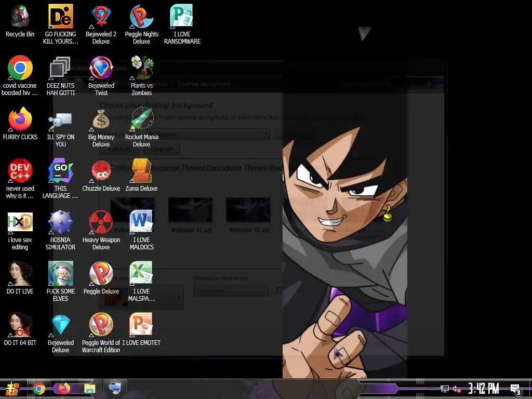The height and width of the screenshot is (399, 532).
Task: Open Firefox from the taskbar
Action: tap(64, 389)
